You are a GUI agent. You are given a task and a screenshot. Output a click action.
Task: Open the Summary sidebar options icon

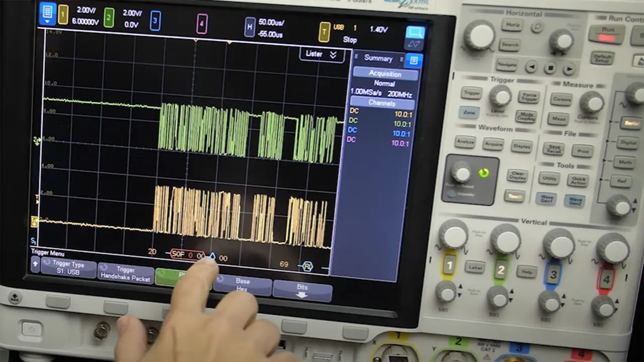(x=414, y=61)
